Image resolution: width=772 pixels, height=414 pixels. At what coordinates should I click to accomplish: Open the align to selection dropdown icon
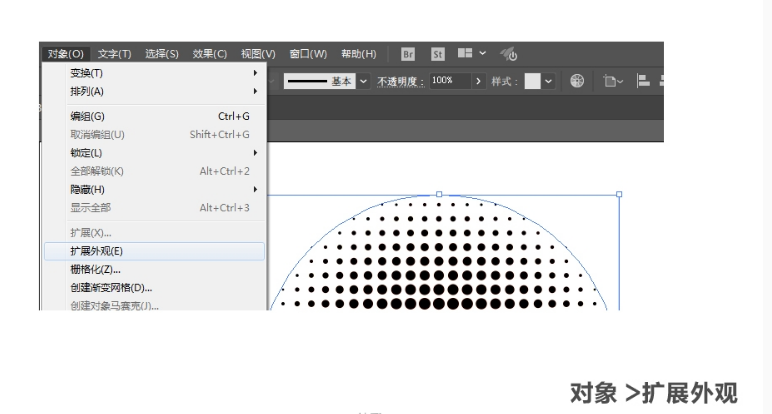pos(613,81)
